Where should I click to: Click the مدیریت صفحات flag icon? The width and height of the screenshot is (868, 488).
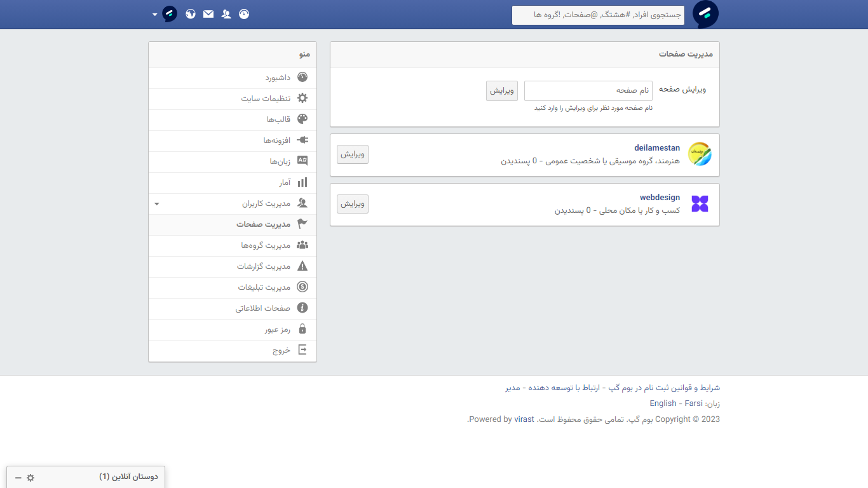point(302,224)
